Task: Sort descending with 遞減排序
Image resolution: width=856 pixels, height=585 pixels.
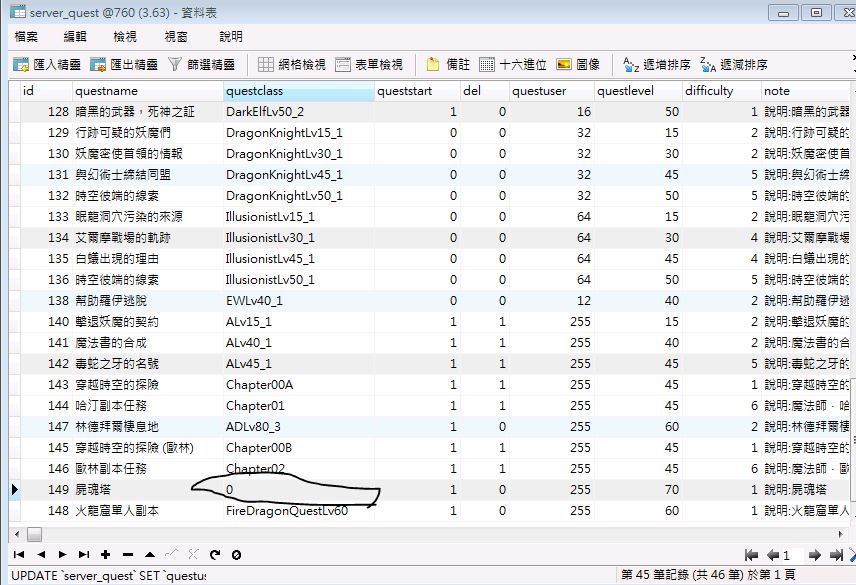Action: [x=734, y=64]
